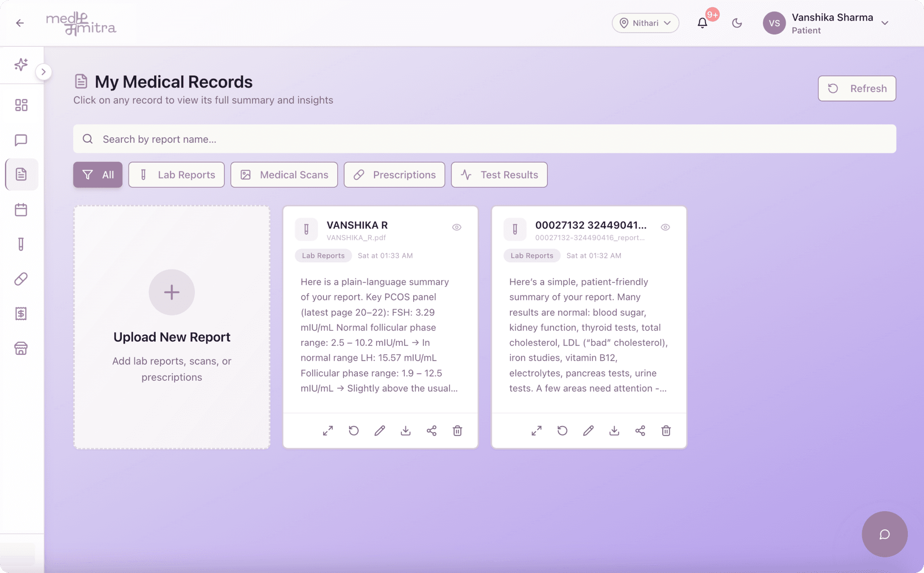Click the pharmacy store sidebar icon
924x573 pixels.
pyautogui.click(x=21, y=348)
